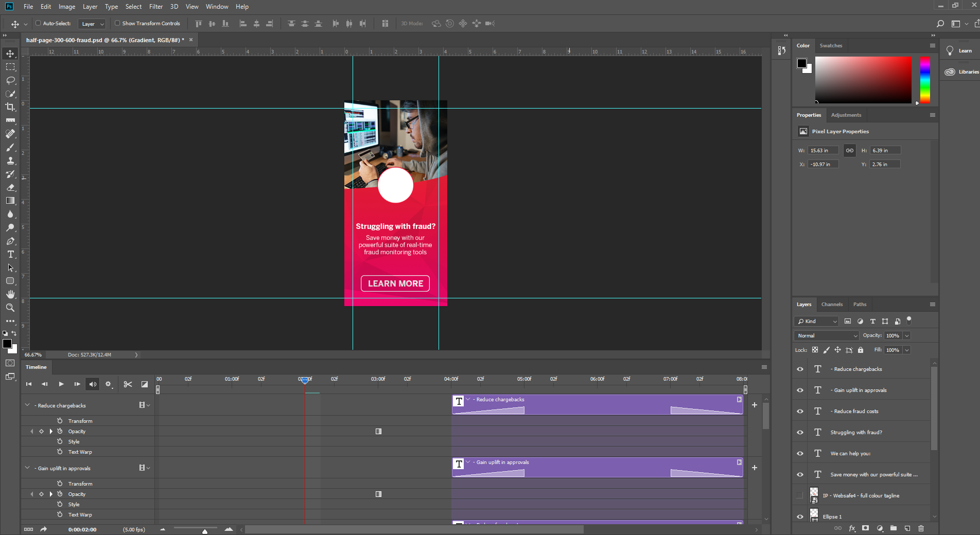Screen dimensions: 980x535
Task: Click the hue spectrum slider strip
Action: tap(925, 80)
